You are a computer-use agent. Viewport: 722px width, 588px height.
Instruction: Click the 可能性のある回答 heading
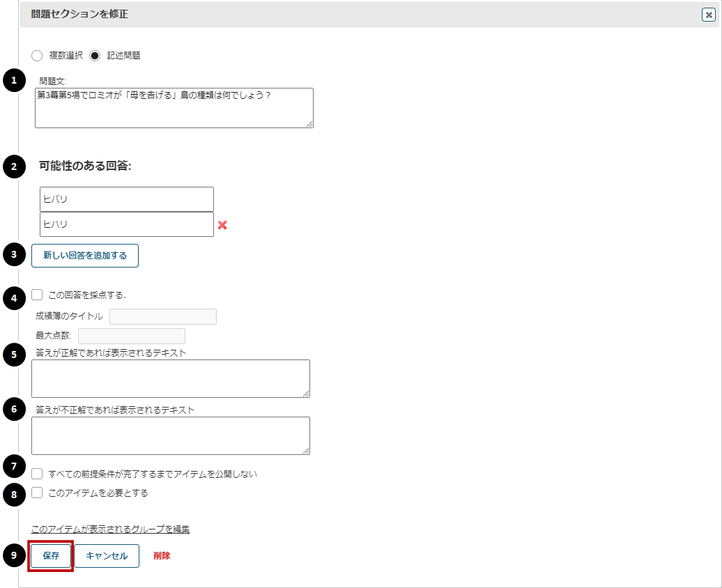tap(85, 166)
